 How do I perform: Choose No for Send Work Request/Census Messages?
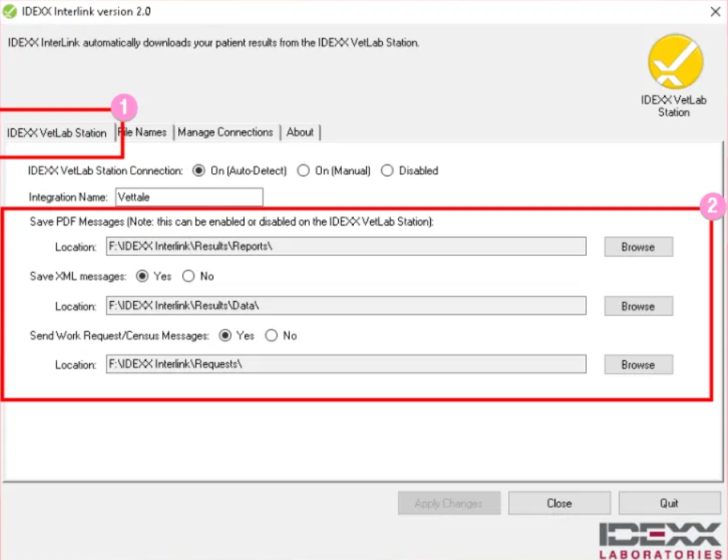coord(281,335)
